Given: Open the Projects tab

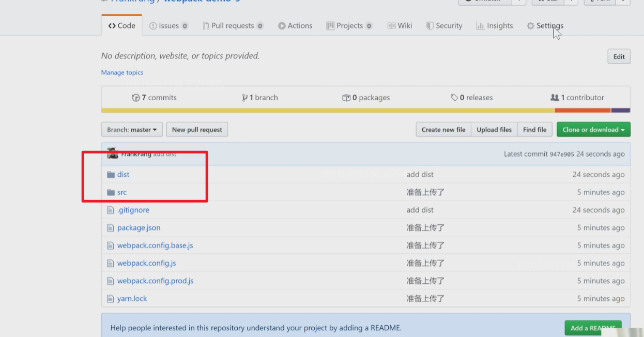Looking at the screenshot, I should pos(349,26).
